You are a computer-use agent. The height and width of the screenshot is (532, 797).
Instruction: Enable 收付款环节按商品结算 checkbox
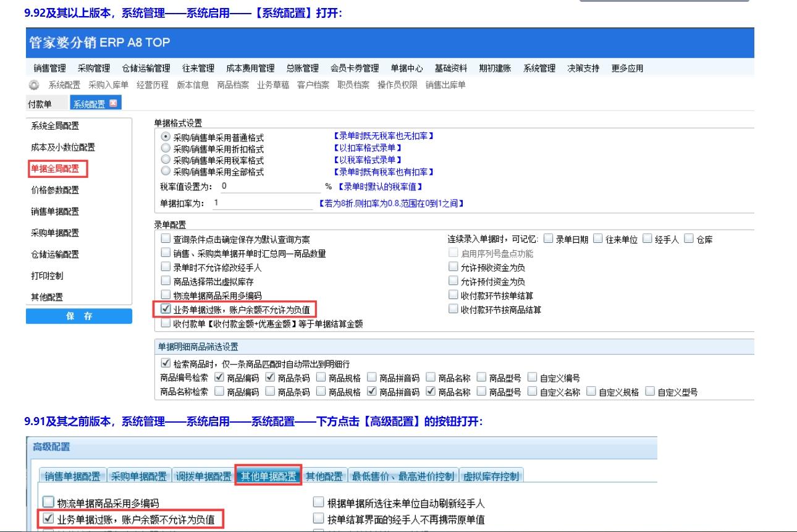(454, 309)
